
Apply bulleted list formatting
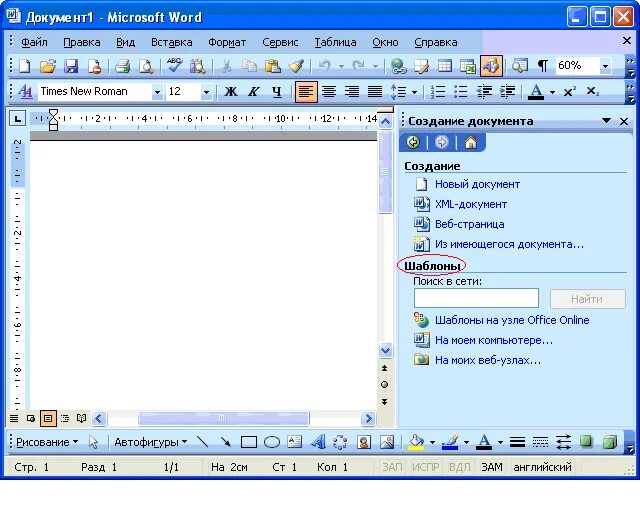(460, 91)
